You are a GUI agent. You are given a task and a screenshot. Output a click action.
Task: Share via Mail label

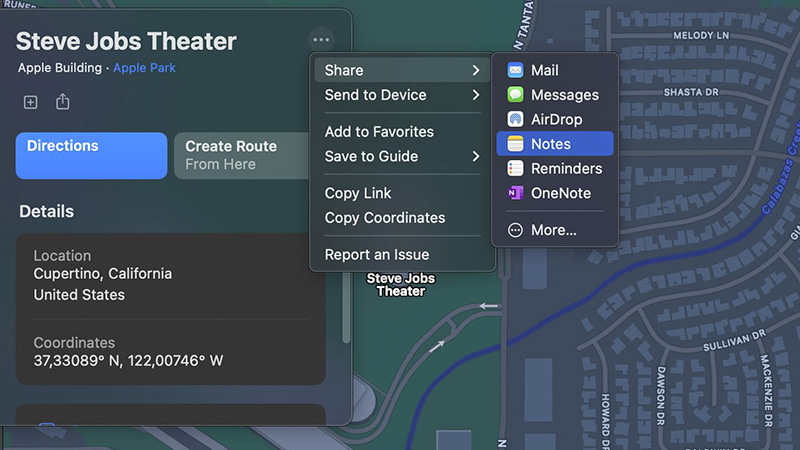point(544,70)
